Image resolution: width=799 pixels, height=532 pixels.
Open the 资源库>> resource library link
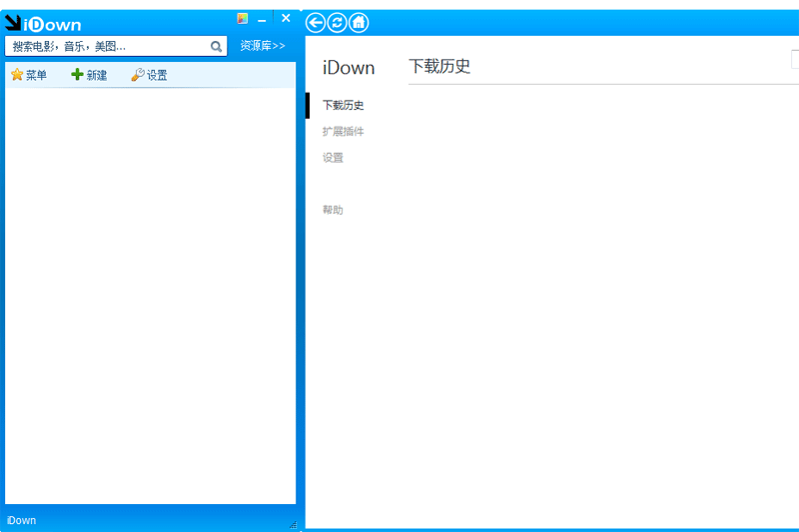tap(263, 46)
